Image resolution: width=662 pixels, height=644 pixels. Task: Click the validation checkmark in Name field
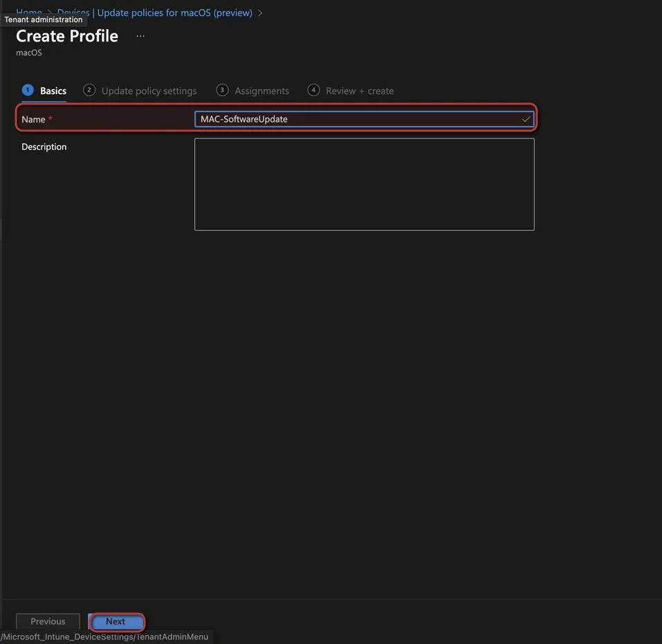click(526, 120)
